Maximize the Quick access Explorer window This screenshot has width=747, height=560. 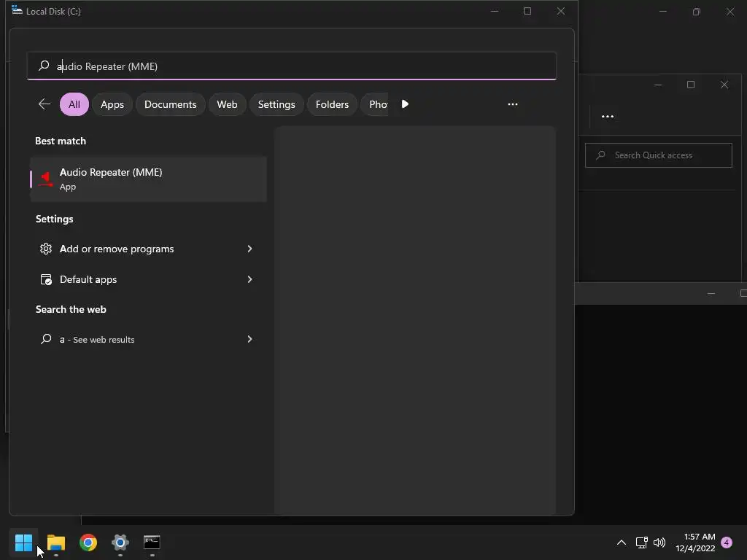(691, 85)
